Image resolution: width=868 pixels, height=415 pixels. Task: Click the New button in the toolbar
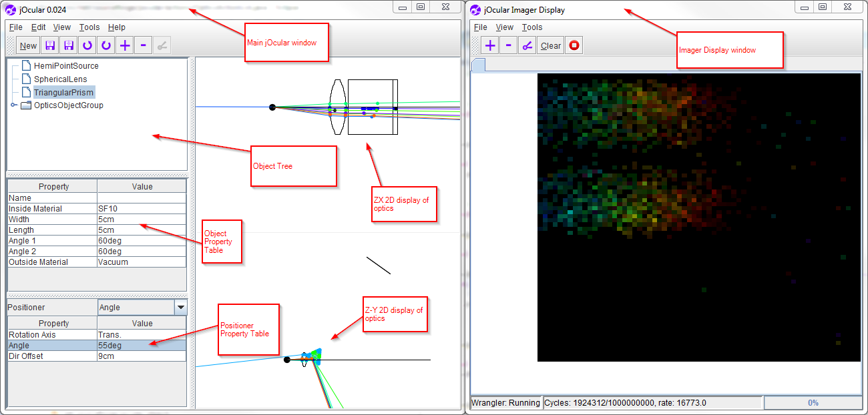(x=28, y=45)
